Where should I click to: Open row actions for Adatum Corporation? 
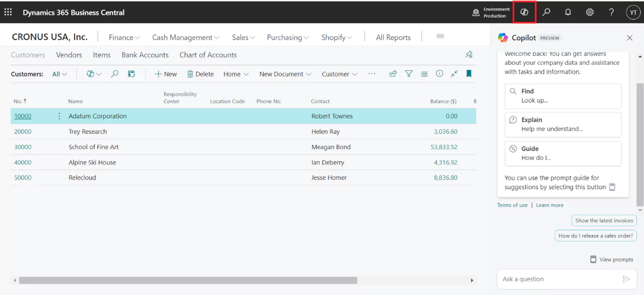(x=59, y=116)
